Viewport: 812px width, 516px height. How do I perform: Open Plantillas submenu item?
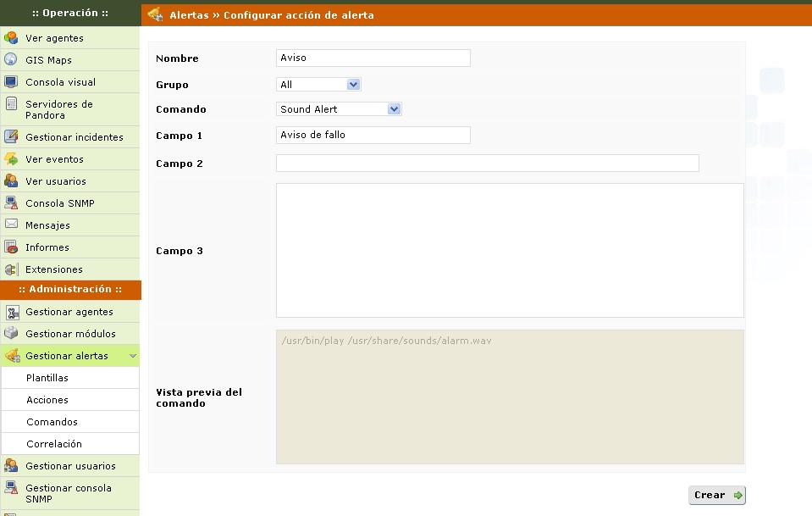pyautogui.click(x=47, y=378)
